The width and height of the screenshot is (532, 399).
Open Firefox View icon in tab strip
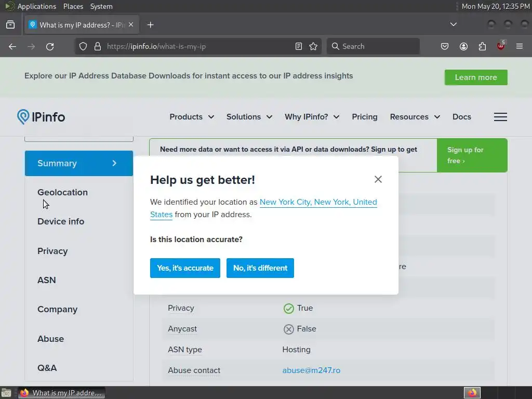[x=10, y=25]
